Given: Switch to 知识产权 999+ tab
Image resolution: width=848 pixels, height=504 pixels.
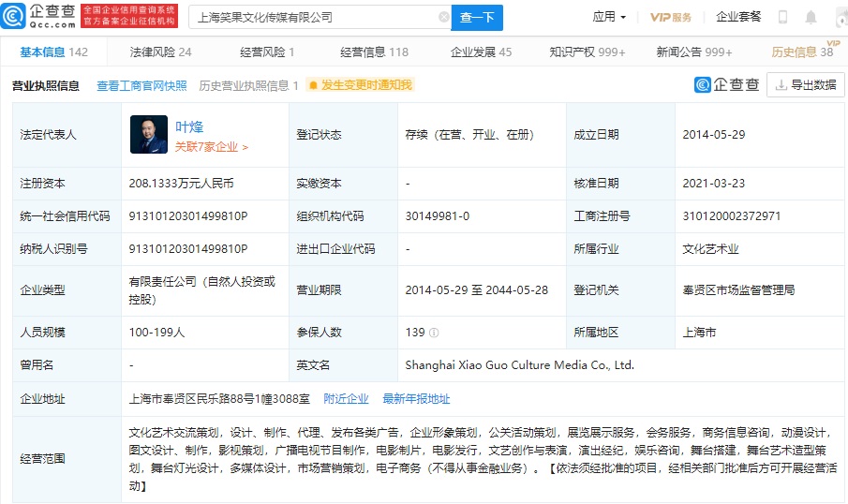Looking at the screenshot, I should click(588, 52).
